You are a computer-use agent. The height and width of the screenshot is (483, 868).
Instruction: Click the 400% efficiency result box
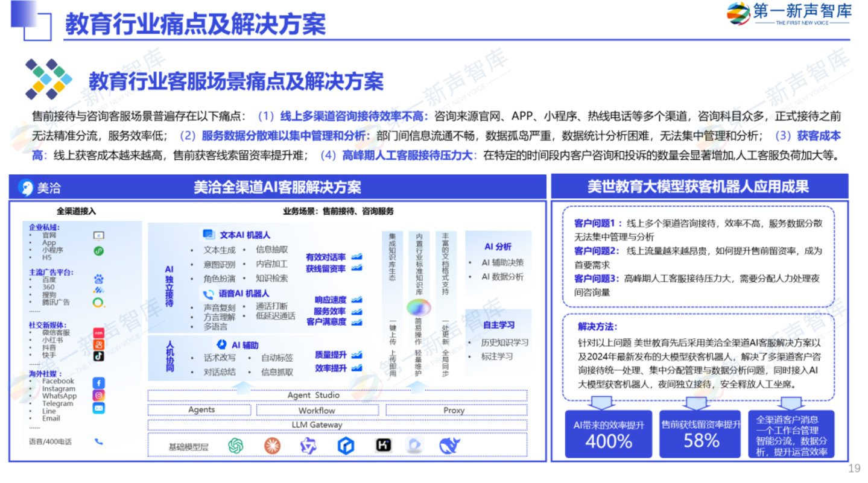(x=609, y=434)
